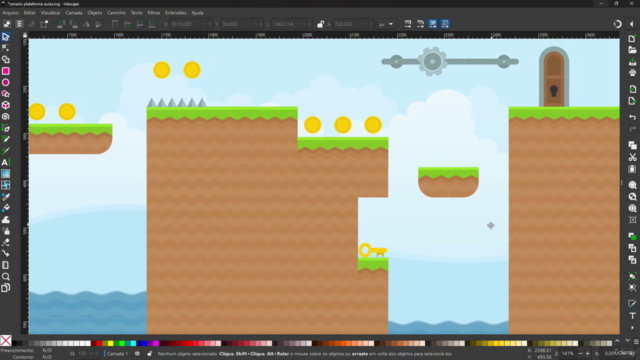Click the Cut scissors icon
The height and width of the screenshot is (360, 640).
coord(632,157)
